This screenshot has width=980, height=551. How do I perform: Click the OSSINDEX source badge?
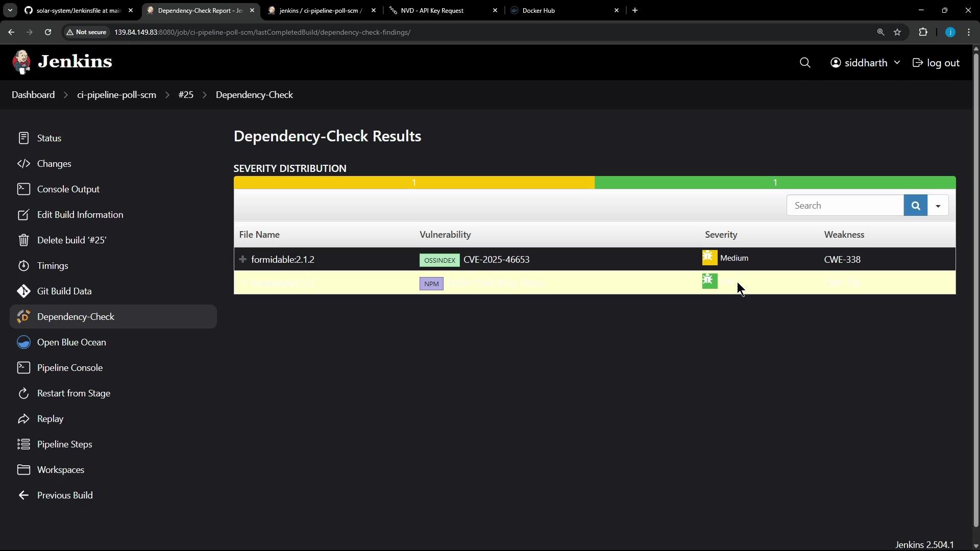click(x=439, y=260)
